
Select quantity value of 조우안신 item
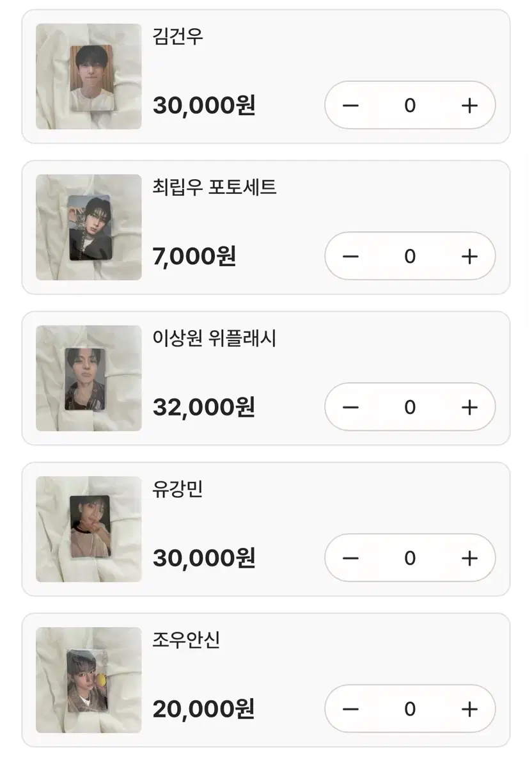410,709
